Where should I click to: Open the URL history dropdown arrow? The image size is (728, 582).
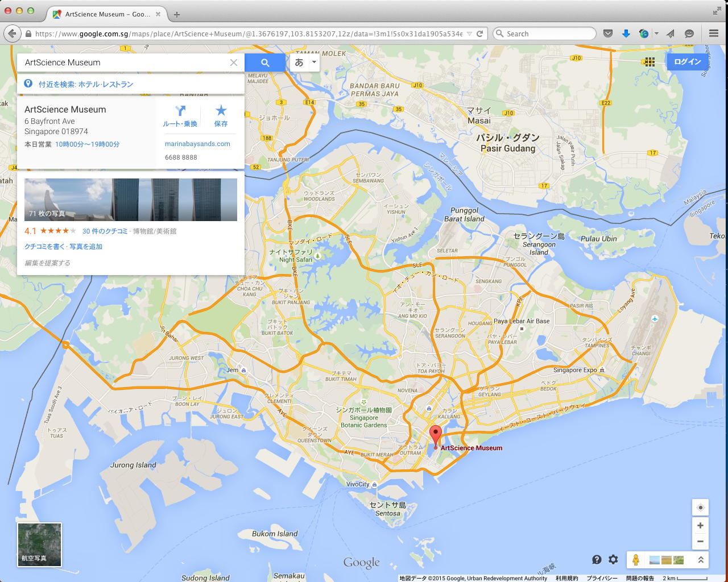[469, 34]
